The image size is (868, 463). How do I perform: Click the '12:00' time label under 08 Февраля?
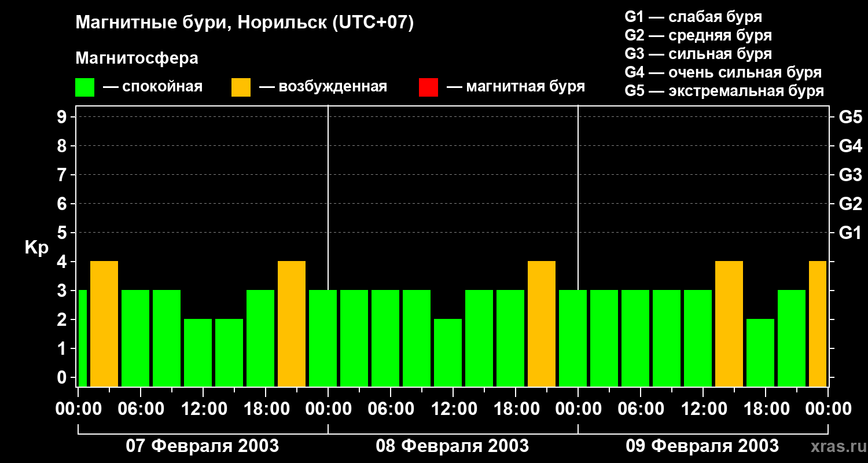point(453,409)
